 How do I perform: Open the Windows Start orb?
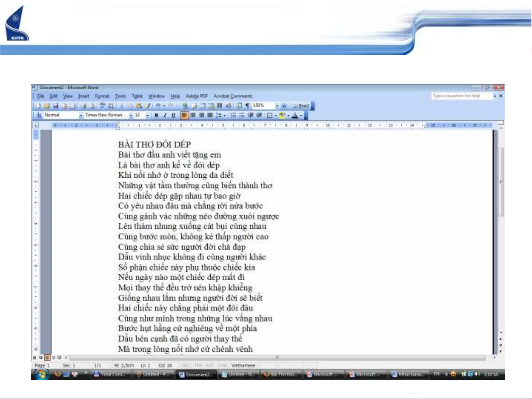[41, 375]
